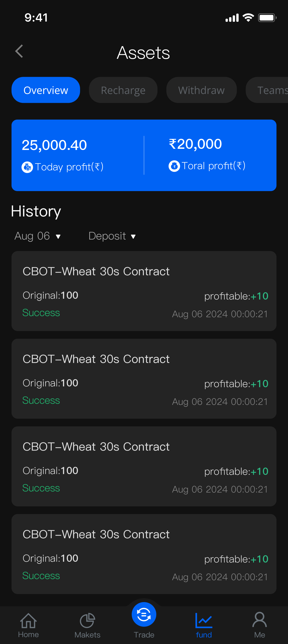The image size is (288, 644).
Task: Switch to the Withdraw tab
Action: coord(201,90)
